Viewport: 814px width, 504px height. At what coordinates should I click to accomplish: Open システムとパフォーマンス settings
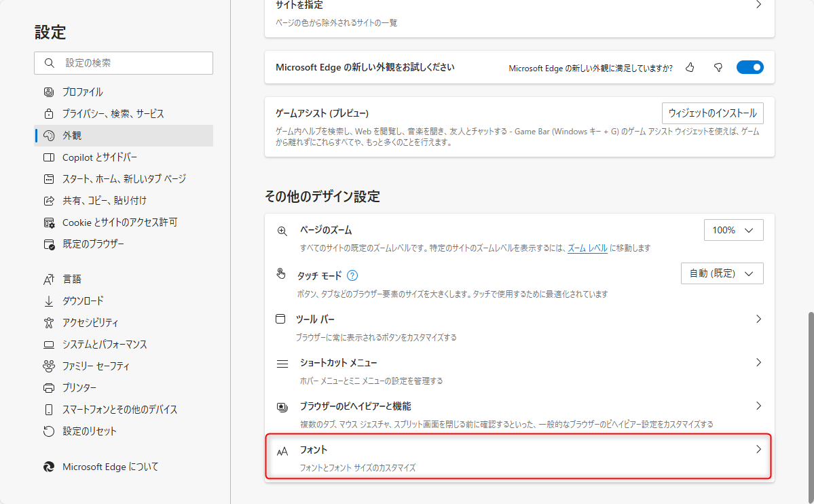124,345
